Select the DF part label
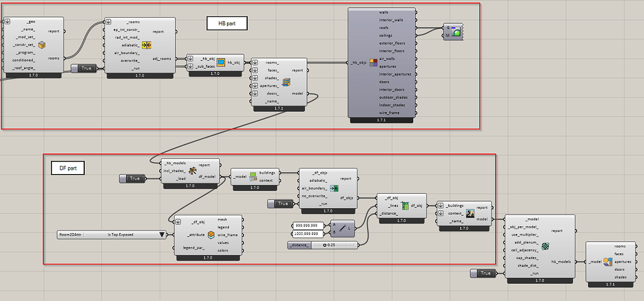 coord(68,168)
